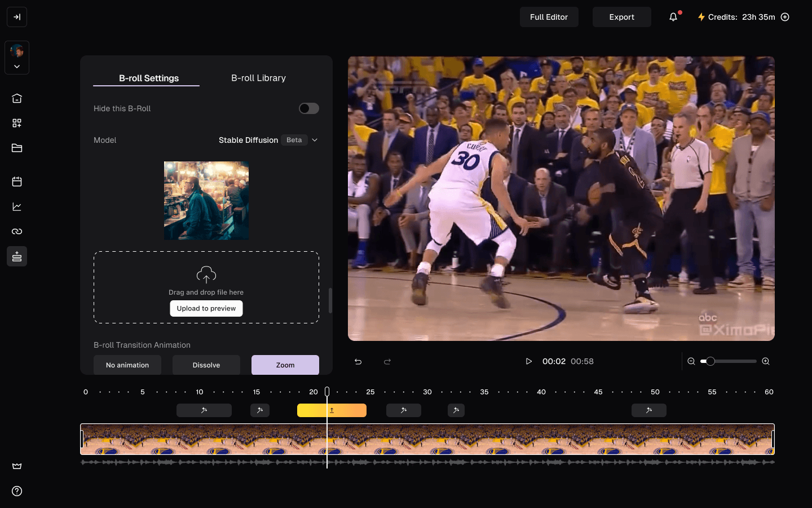Open the calendar icon in the sidebar
Screen dimensions: 812x508
(x=17, y=182)
